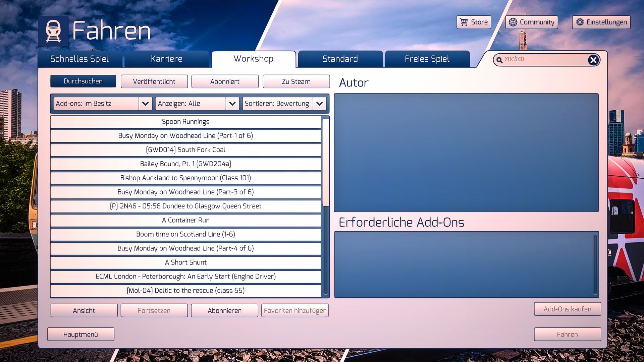
Task: Click the train icon beside Fahren
Action: tap(53, 31)
